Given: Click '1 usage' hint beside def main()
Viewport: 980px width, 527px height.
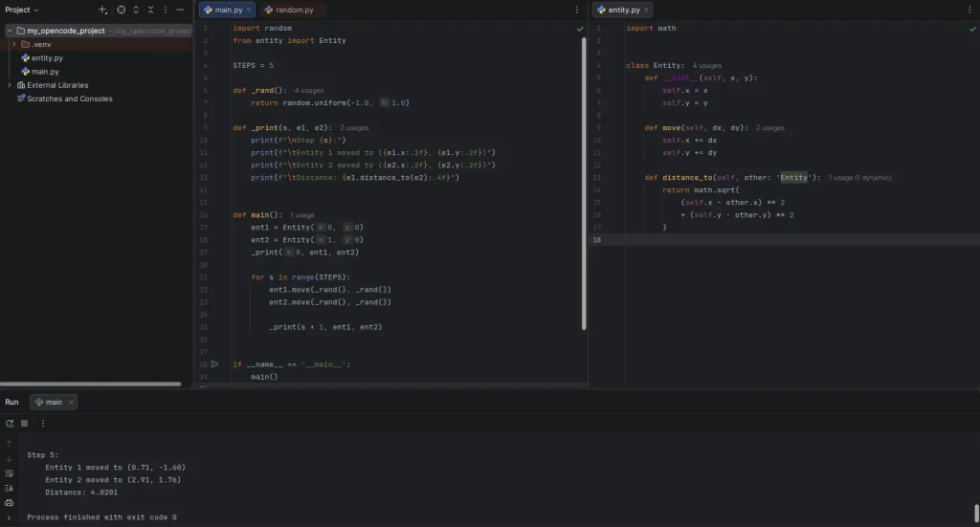Looking at the screenshot, I should point(301,215).
